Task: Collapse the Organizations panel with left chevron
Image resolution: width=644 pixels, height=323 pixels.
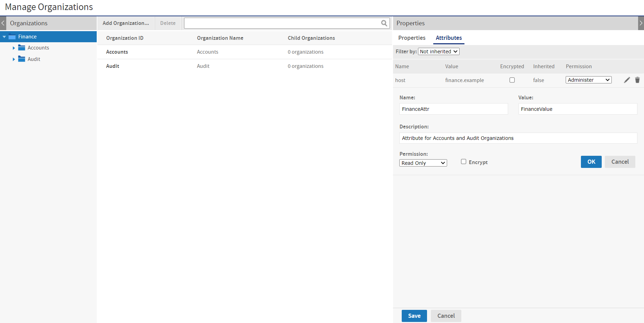Action: pyautogui.click(x=3, y=23)
